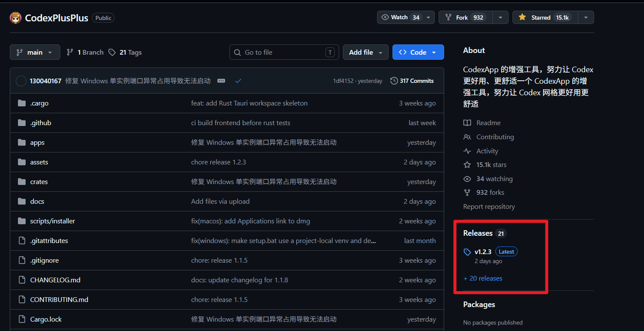Click the CodexPlusPlus repository name
Viewport: 644px width, 331px height.
click(x=57, y=18)
